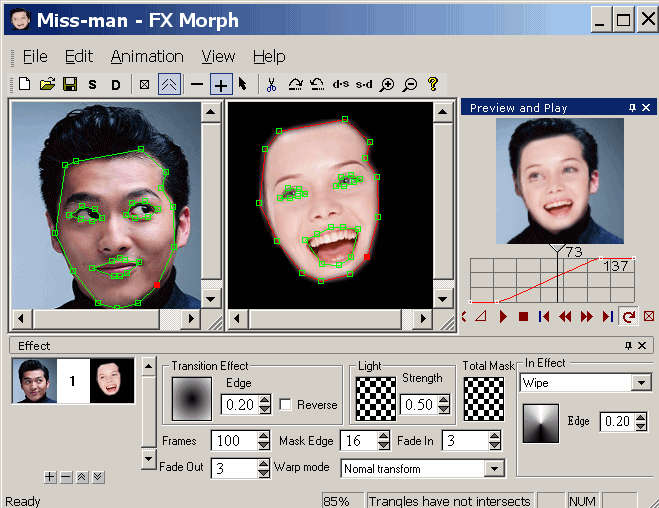Play the morph preview

503,316
